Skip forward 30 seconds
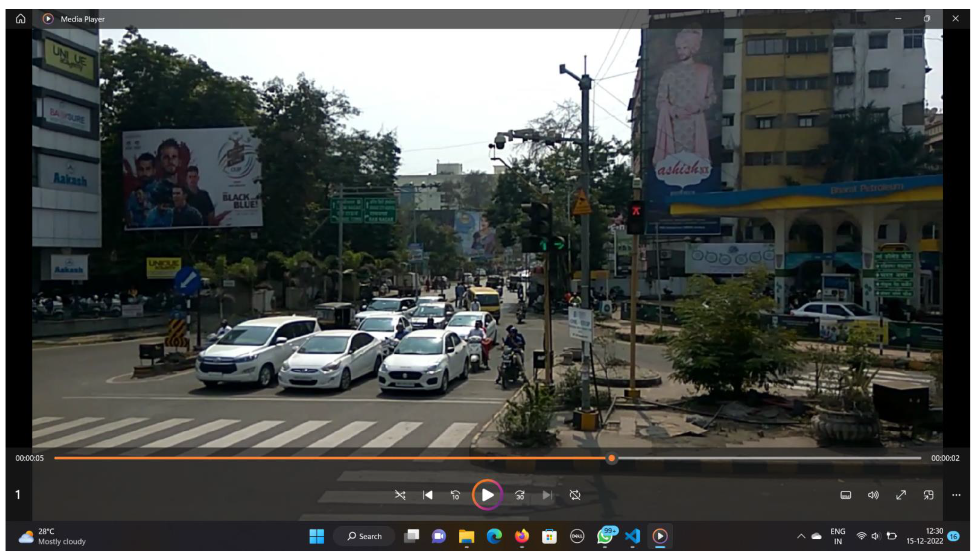Viewport: 980px width, 558px height. click(519, 495)
